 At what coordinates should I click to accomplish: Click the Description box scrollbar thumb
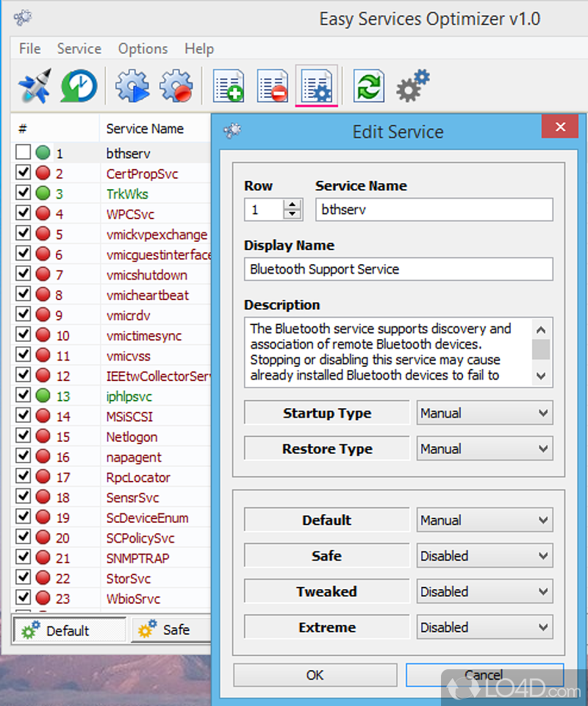541,349
